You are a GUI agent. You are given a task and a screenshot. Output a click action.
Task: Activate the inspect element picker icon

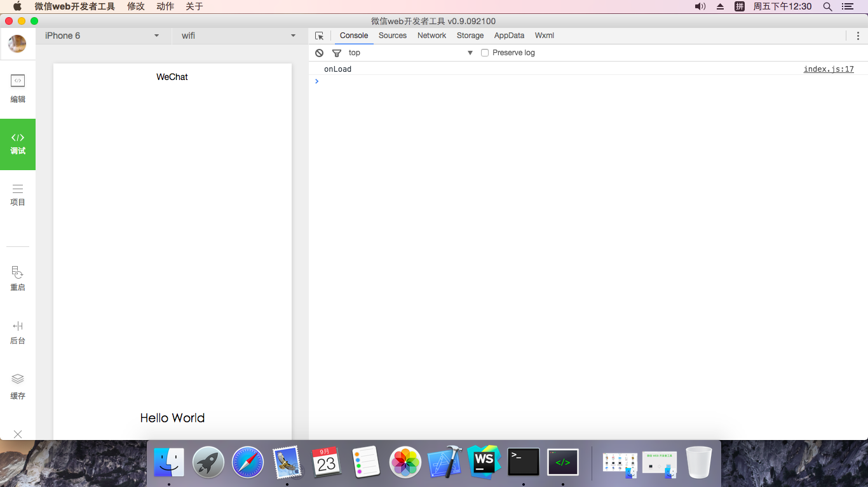coord(320,36)
